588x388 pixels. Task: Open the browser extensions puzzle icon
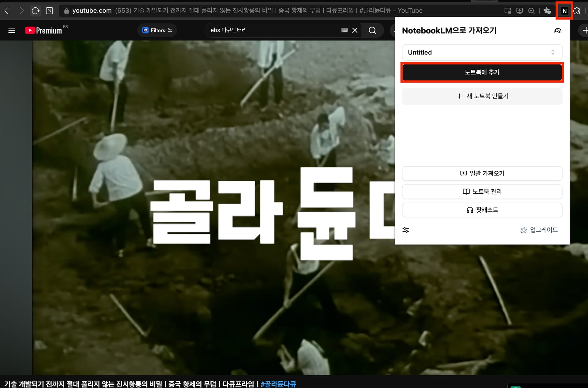(x=577, y=11)
